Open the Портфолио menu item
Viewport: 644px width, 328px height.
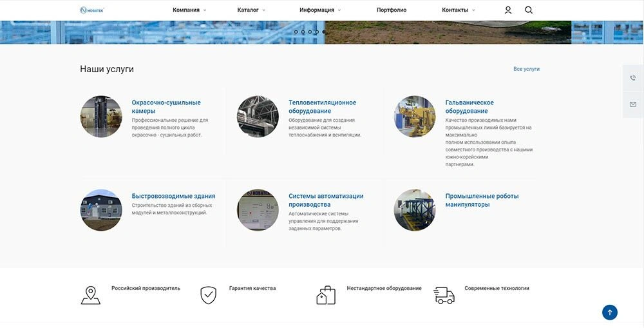[392, 10]
